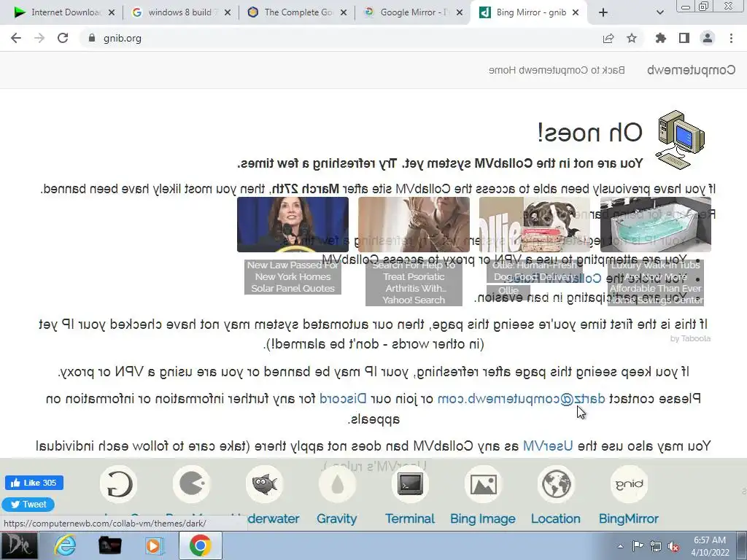This screenshot has height=560, width=747.
Task: Bookmark this page with the star icon
Action: click(x=632, y=38)
